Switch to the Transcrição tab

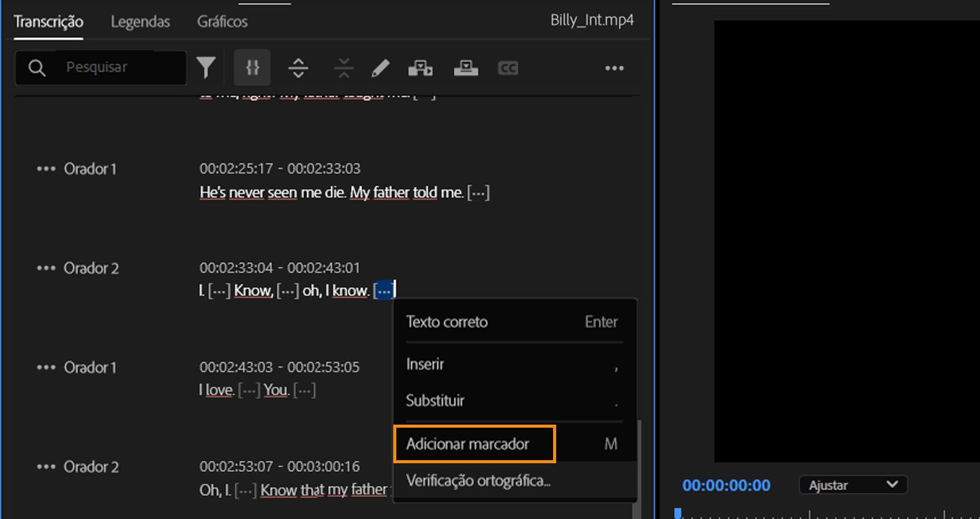48,21
